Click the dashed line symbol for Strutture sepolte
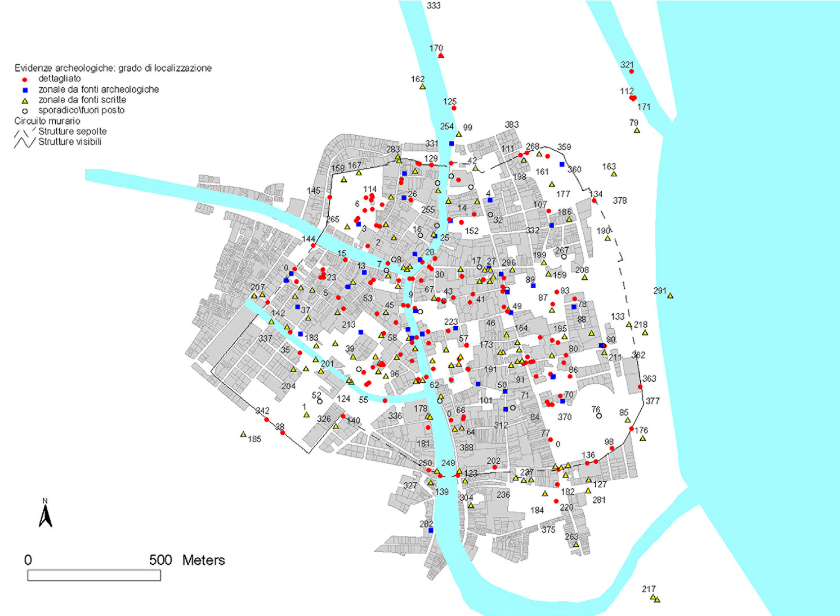Image resolution: width=840 pixels, height=616 pixels. (24, 133)
